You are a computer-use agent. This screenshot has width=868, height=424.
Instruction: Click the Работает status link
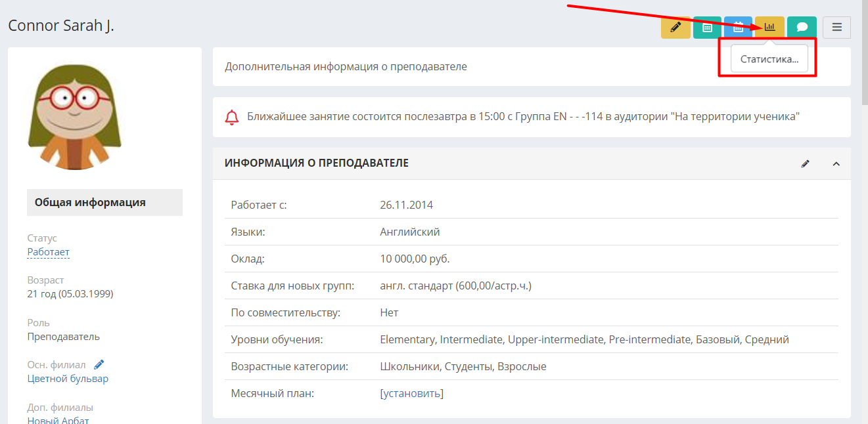pyautogui.click(x=48, y=252)
